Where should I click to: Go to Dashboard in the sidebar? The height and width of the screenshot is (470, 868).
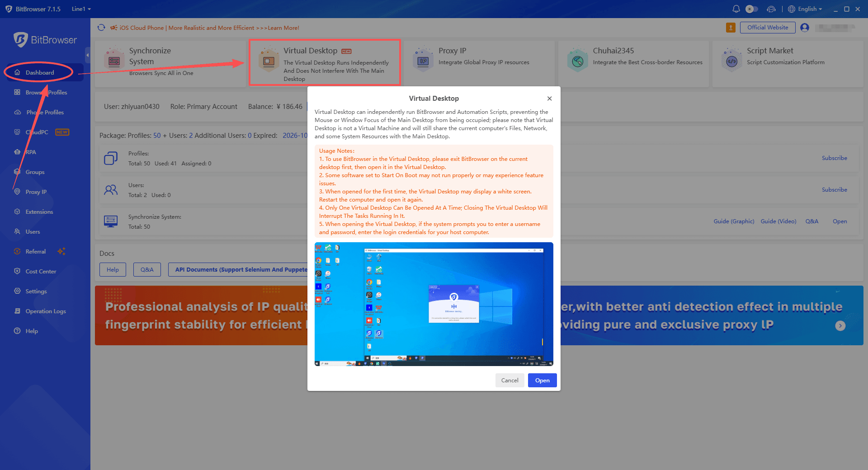(40, 72)
